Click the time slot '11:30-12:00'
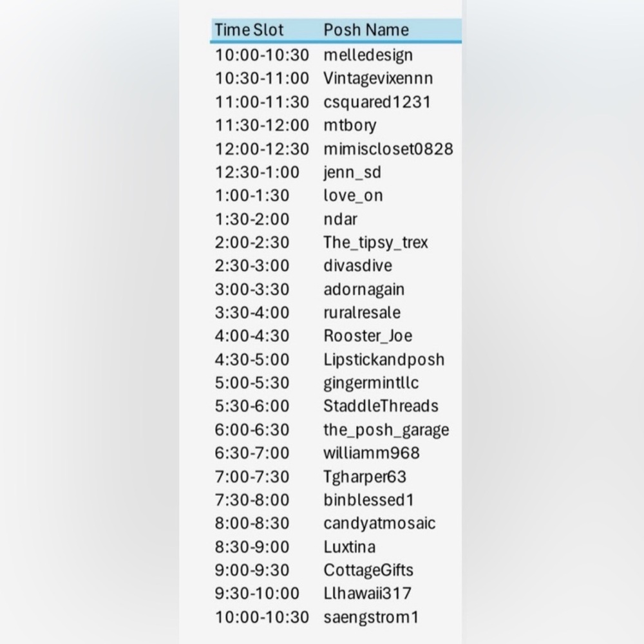The image size is (644, 644). coord(261,126)
